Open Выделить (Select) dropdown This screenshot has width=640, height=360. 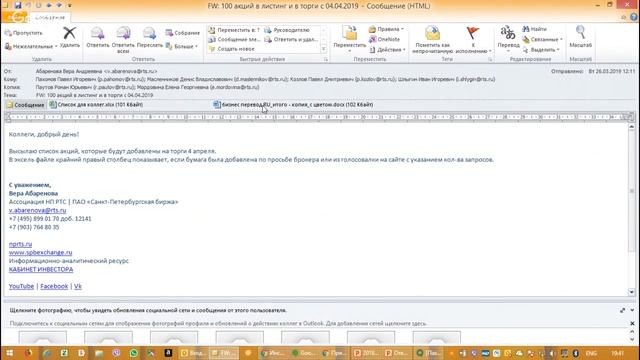[x=541, y=50]
